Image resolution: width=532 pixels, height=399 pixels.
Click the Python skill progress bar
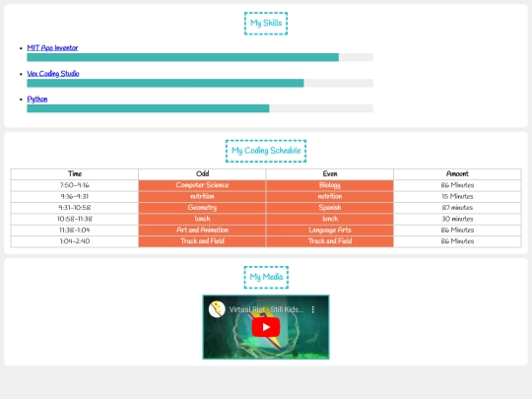pos(200,108)
